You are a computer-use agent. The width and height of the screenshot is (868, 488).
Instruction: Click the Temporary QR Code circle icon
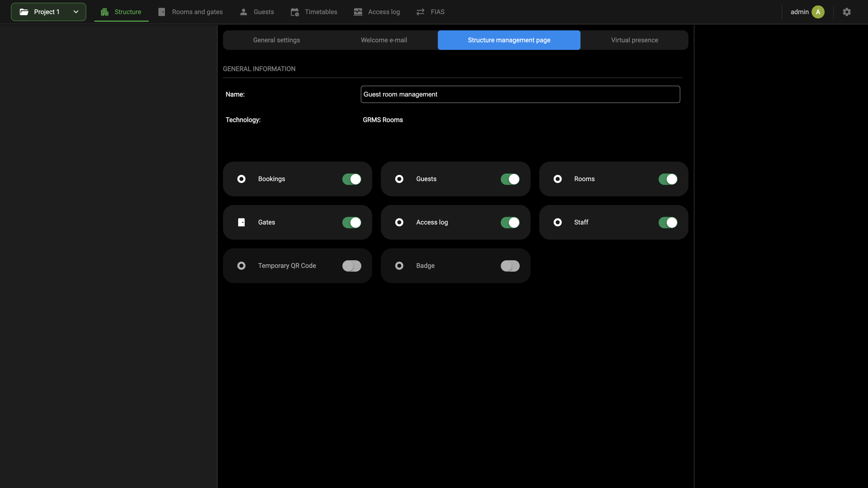point(241,266)
